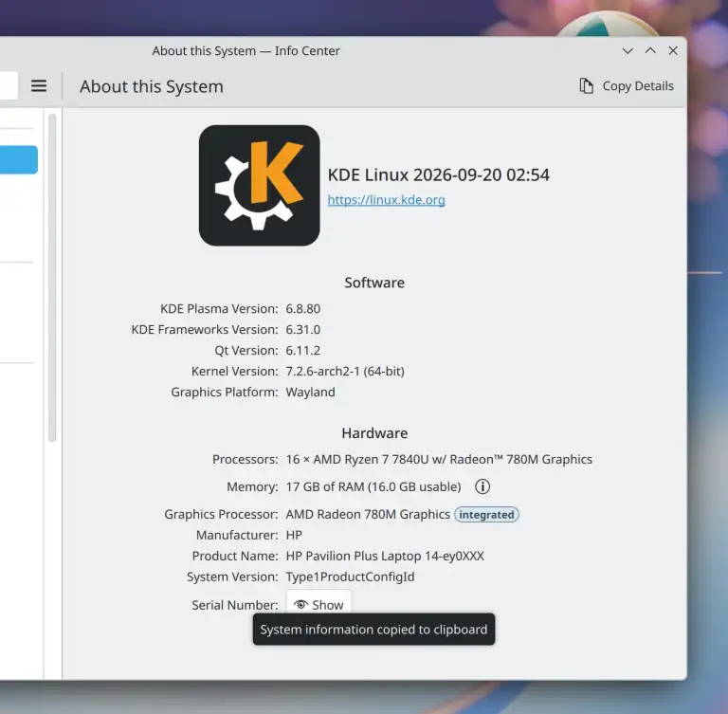This screenshot has width=728, height=714.
Task: Click the 'Hardware' section heading
Action: [374, 433]
